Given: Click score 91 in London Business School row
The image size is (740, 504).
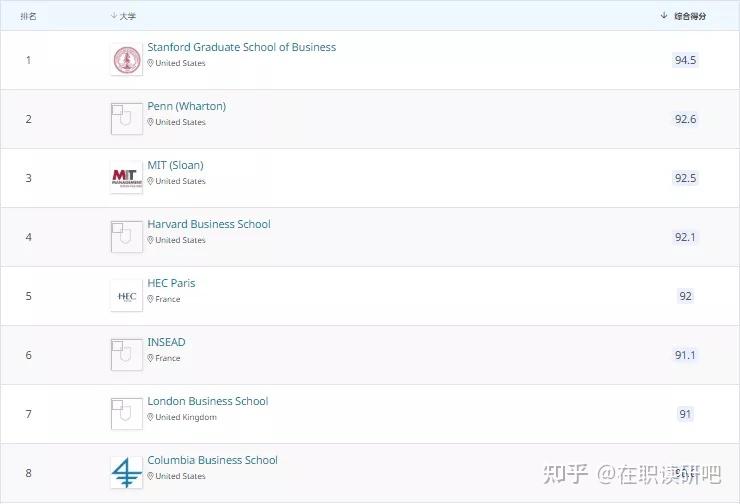Looking at the screenshot, I should click(685, 414).
